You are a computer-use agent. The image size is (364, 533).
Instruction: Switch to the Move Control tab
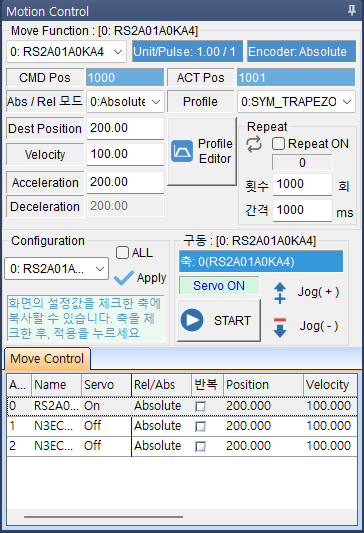point(47,358)
